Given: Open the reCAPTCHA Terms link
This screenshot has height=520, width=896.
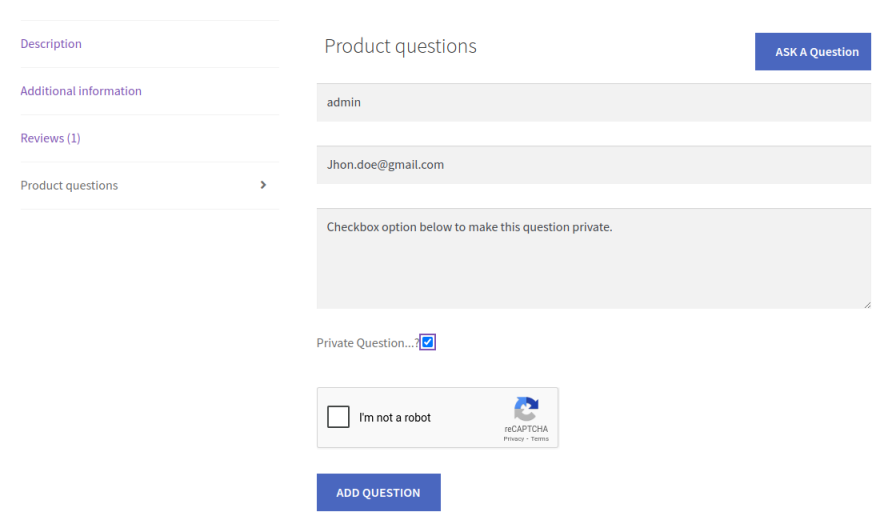Looking at the screenshot, I should pyautogui.click(x=540, y=439).
